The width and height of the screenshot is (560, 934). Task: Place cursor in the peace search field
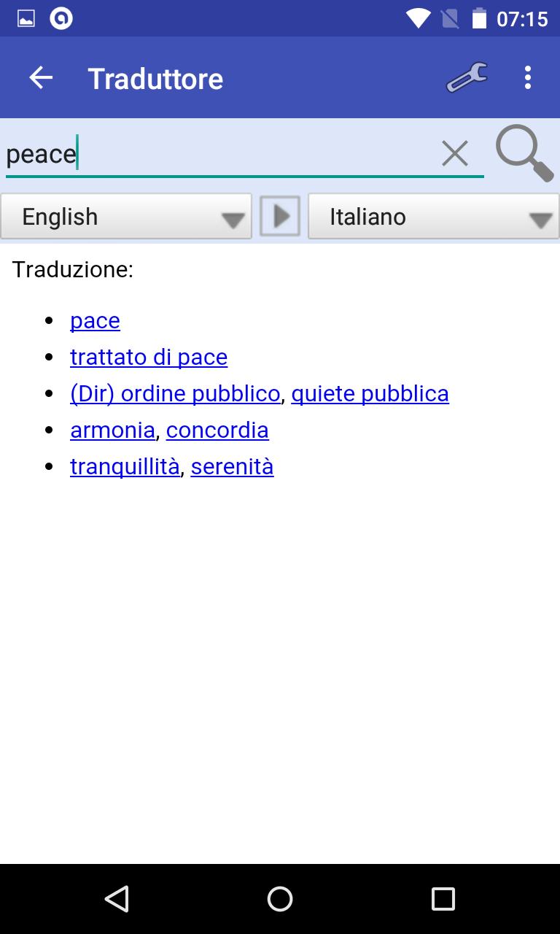219,153
